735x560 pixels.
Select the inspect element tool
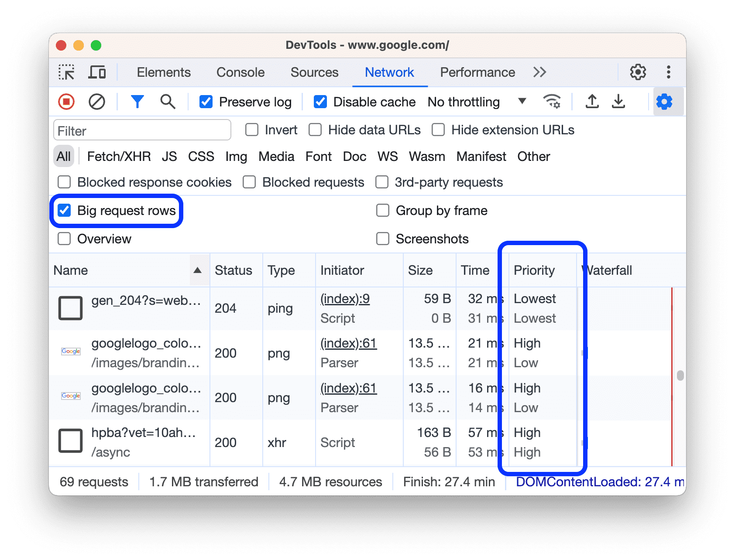coord(66,72)
